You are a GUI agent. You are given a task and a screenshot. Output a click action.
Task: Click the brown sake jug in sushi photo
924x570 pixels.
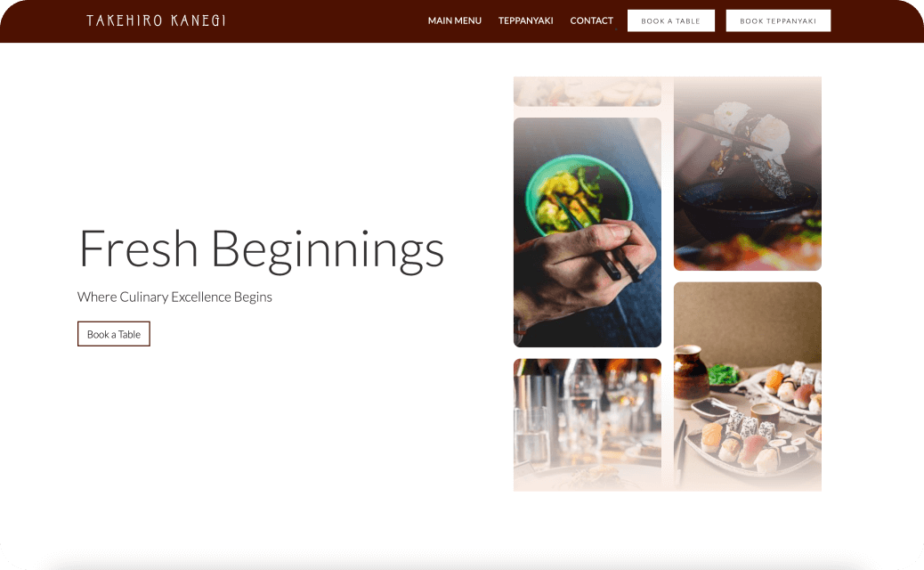point(690,378)
